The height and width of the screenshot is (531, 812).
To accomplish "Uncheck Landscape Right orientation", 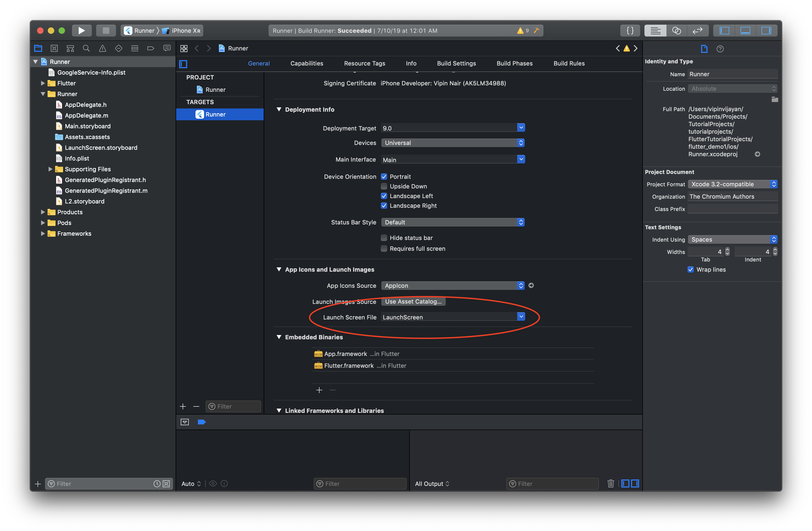I will [384, 206].
